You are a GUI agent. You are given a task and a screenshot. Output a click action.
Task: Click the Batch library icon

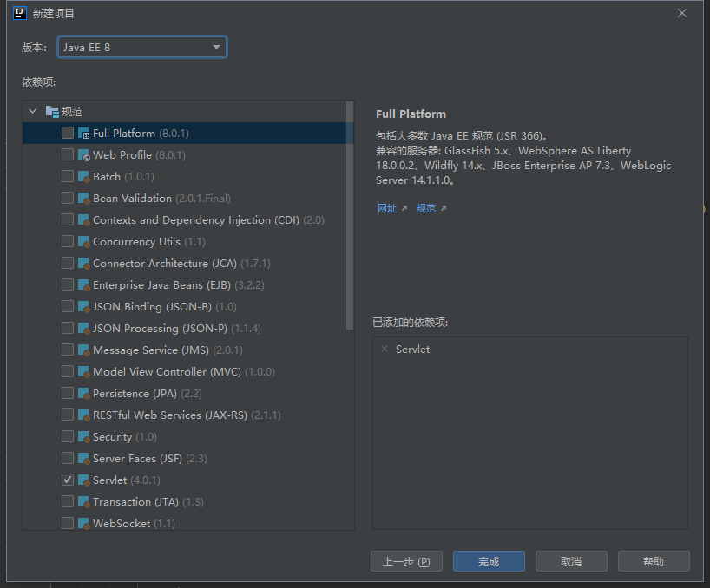point(83,176)
